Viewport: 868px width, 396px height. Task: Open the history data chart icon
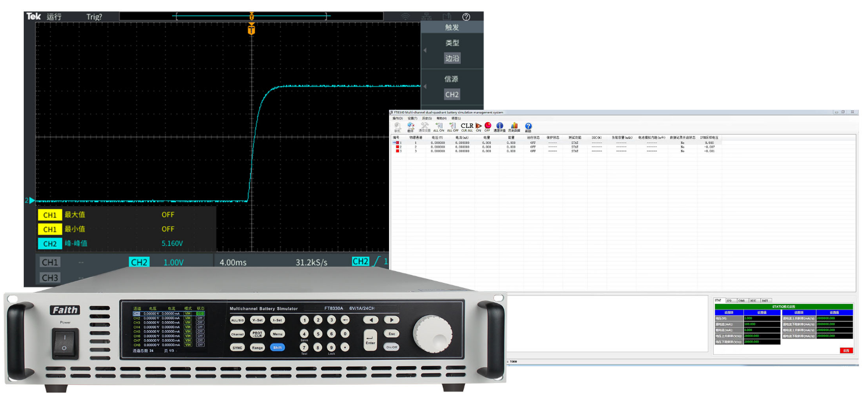514,126
